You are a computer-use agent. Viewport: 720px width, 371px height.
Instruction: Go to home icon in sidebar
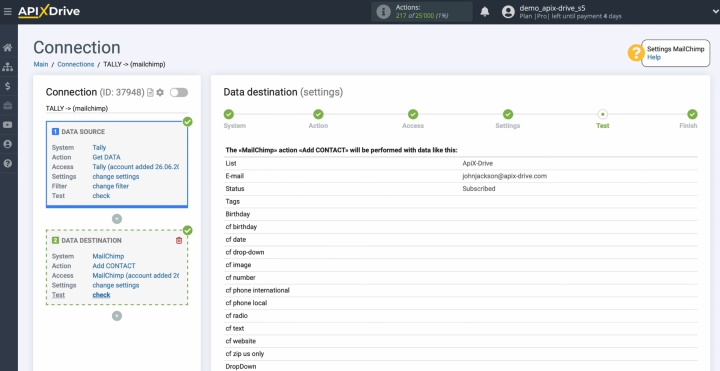pyautogui.click(x=7, y=48)
